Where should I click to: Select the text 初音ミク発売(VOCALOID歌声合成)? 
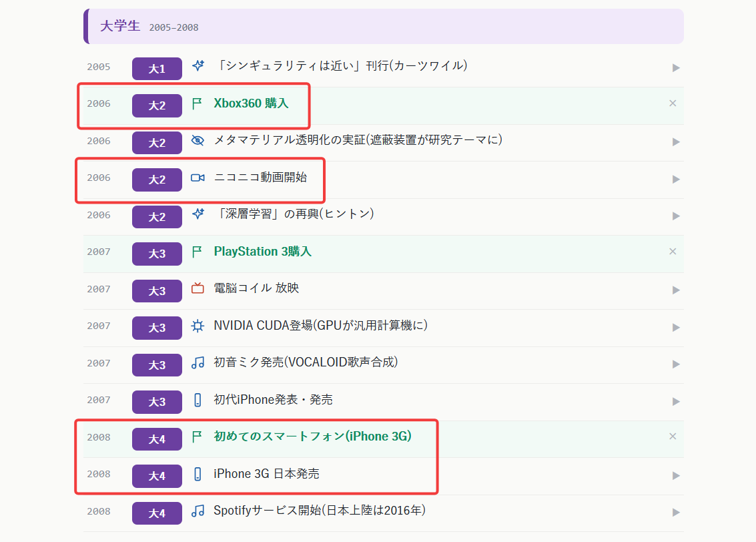(306, 362)
